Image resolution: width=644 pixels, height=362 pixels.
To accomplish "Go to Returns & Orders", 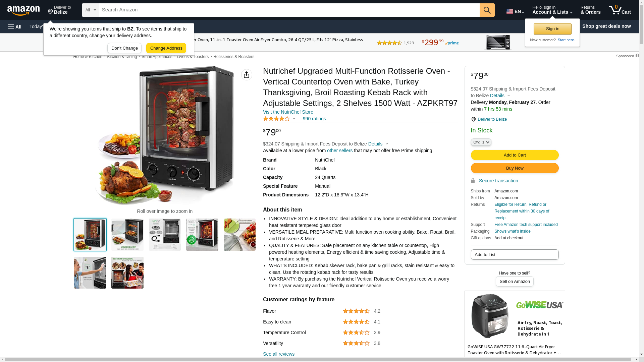I will coord(590,10).
